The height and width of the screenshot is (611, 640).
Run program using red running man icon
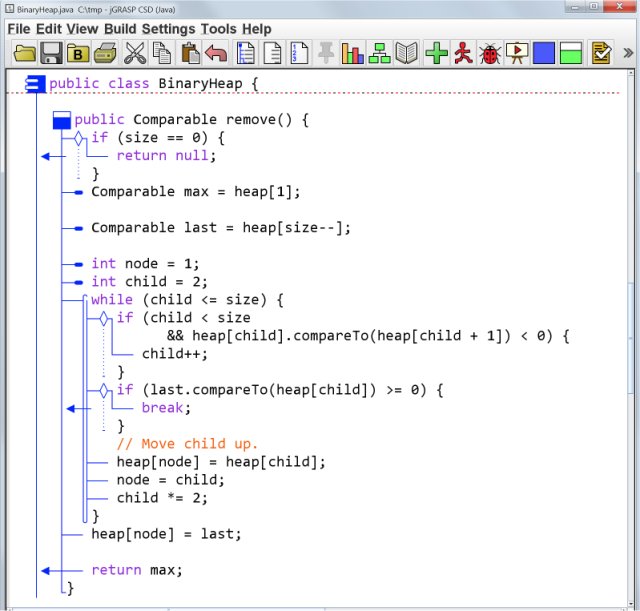[463, 53]
